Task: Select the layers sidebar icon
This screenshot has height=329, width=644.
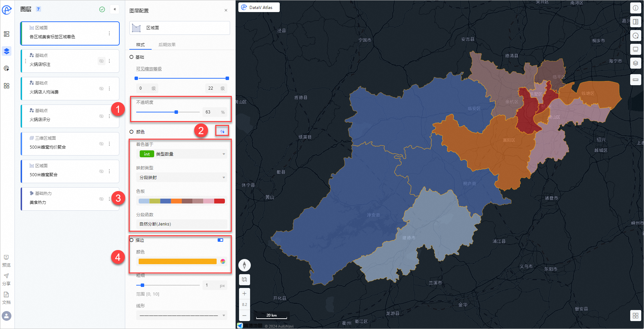Action: 7,51
